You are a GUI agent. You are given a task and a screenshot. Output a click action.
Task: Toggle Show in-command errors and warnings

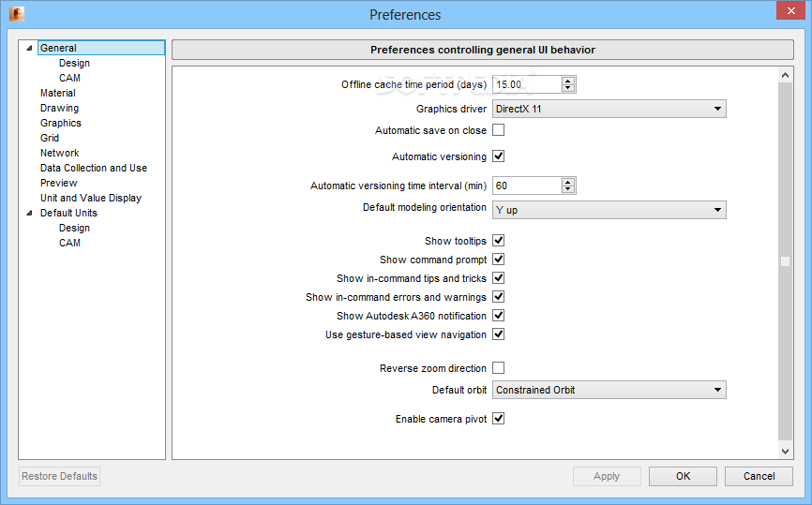(498, 296)
